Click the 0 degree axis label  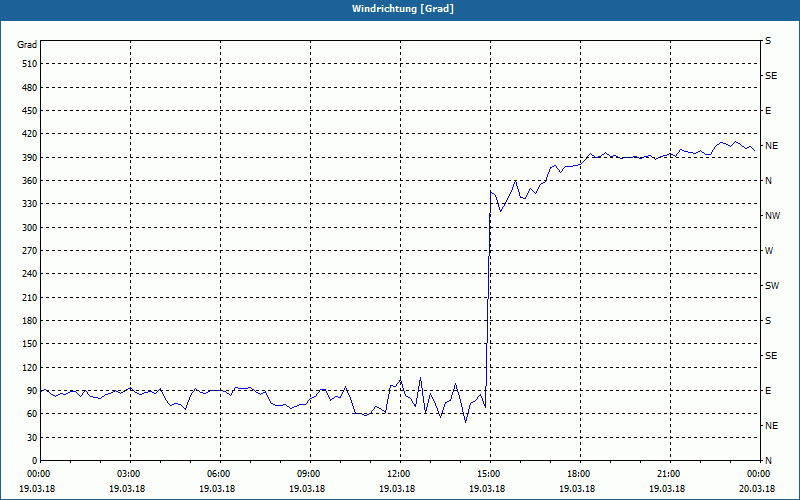point(35,461)
